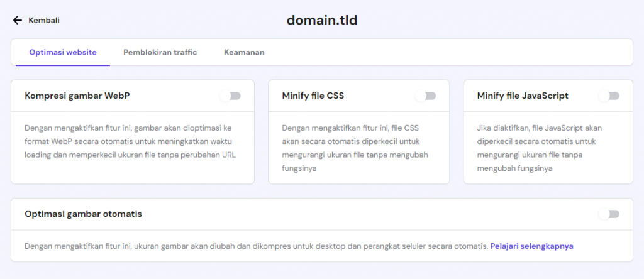Screen dimensions: 644x279
Task: Toggle Minify file JavaScript on
Action: click(609, 96)
